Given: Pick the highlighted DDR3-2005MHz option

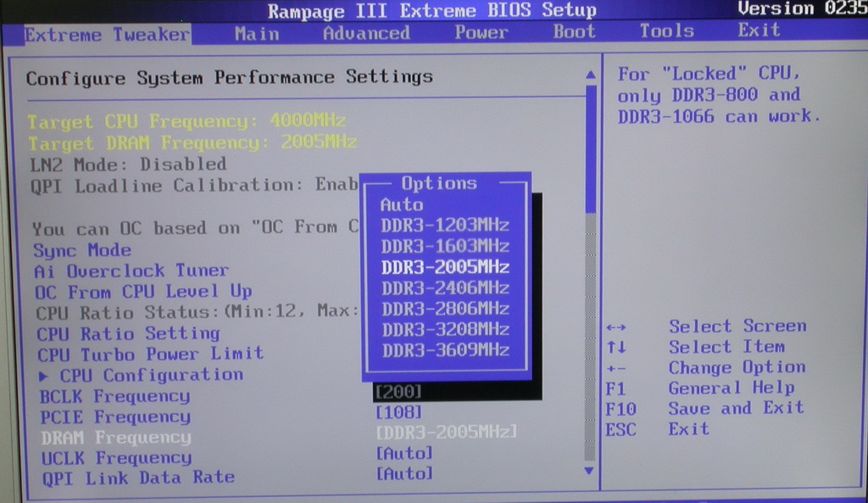Looking at the screenshot, I should tap(445, 267).
